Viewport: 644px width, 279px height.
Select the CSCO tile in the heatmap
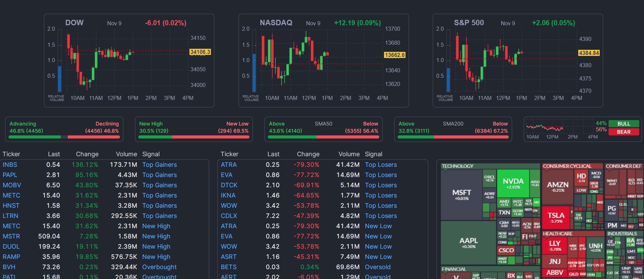pos(506,250)
